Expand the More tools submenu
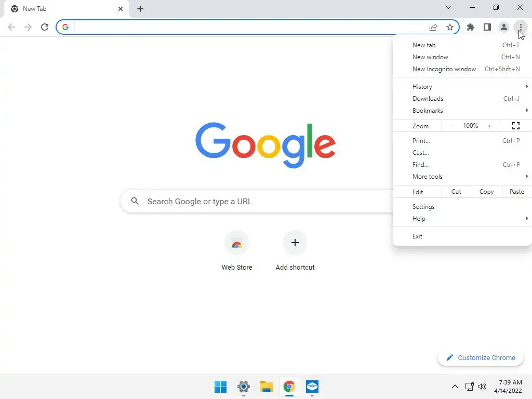 click(462, 176)
